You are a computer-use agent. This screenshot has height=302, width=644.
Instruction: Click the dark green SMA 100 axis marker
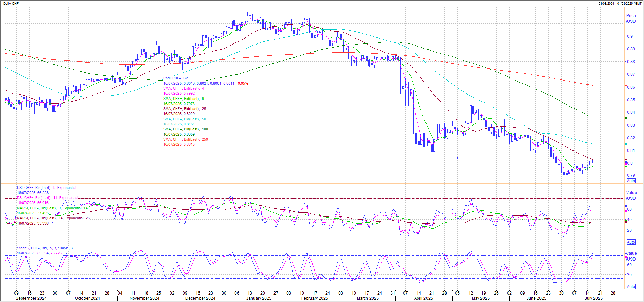coord(626,118)
